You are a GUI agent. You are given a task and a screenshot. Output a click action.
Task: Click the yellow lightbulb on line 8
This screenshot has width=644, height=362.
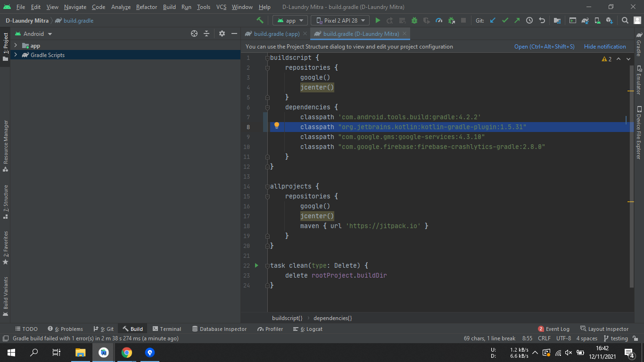tap(277, 125)
